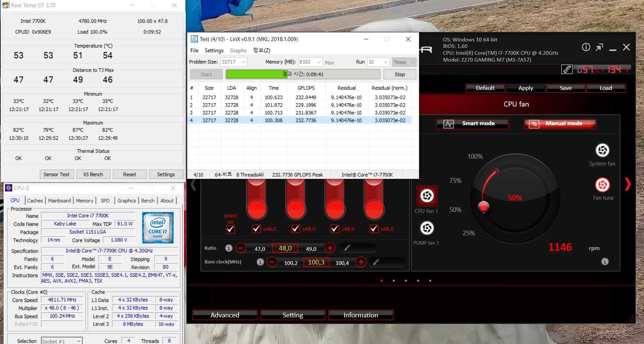Click the red next-page arrow

[628, 184]
